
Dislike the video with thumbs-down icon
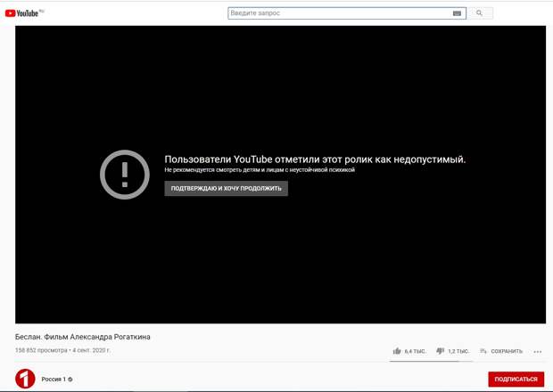[440, 351]
